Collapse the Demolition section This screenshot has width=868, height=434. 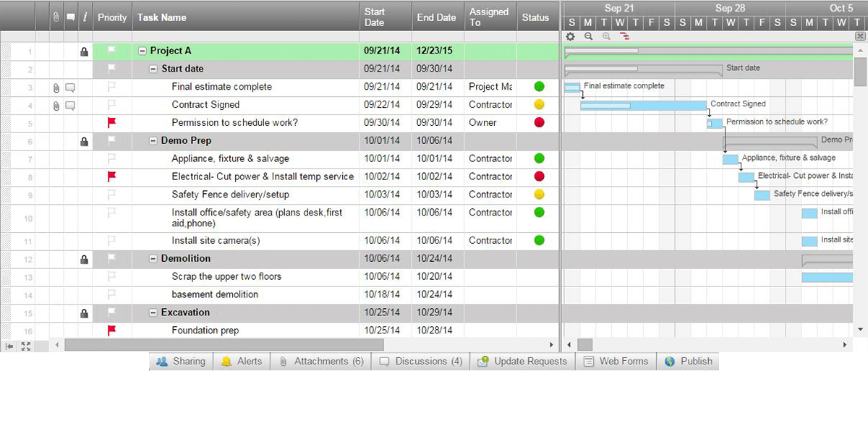(x=153, y=259)
